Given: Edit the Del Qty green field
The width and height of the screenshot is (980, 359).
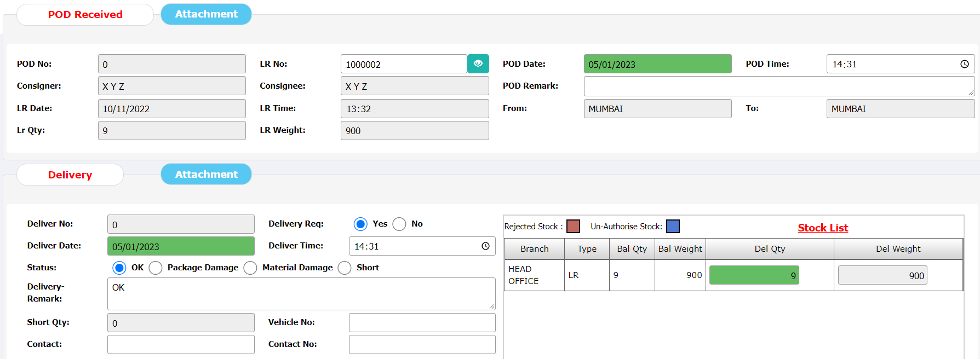Looking at the screenshot, I should pyautogui.click(x=754, y=275).
